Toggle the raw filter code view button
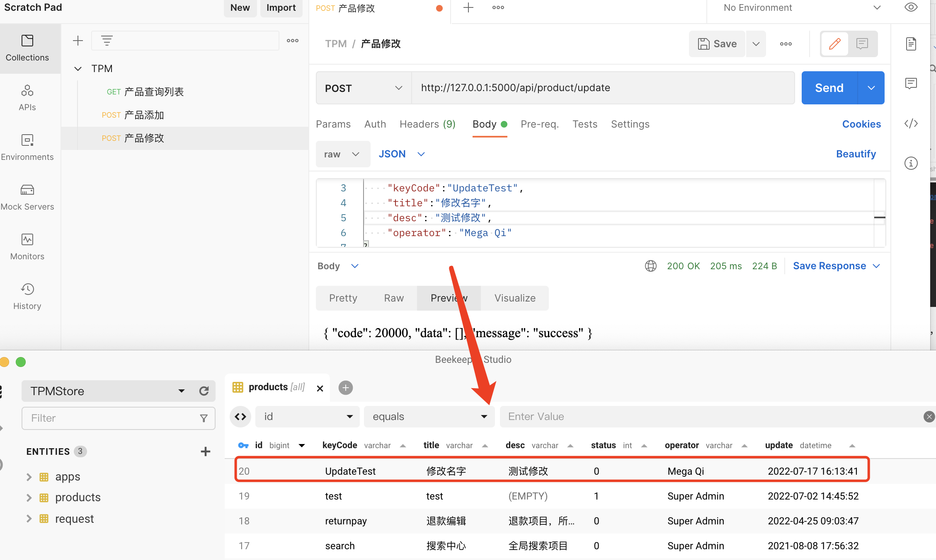The image size is (936, 560). (240, 417)
